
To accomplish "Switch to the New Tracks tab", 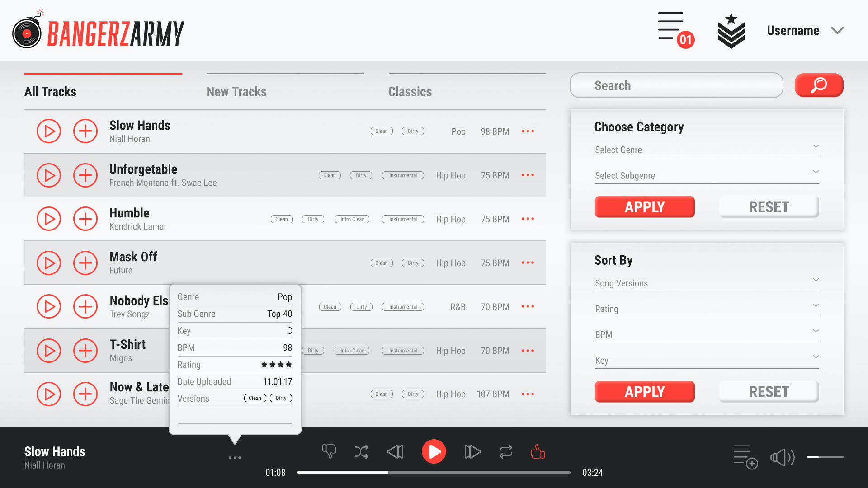I will pyautogui.click(x=236, y=91).
